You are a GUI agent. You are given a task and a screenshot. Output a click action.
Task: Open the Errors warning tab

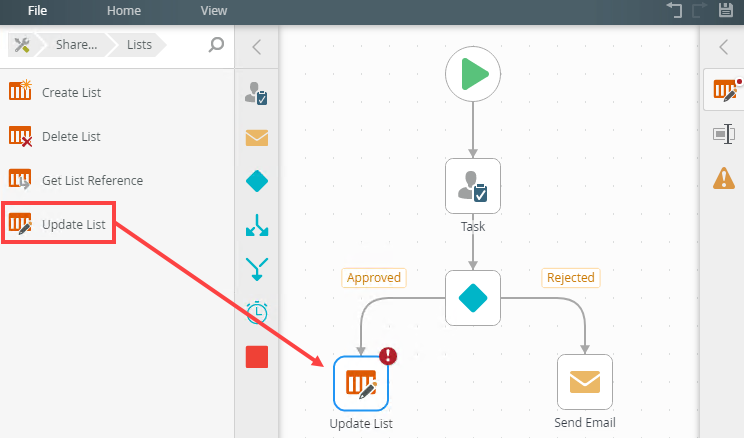click(724, 178)
